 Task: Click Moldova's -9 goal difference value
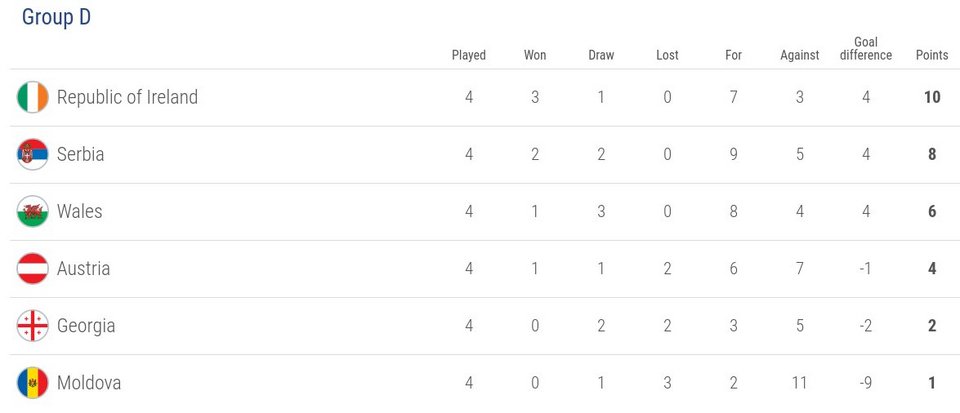(865, 383)
